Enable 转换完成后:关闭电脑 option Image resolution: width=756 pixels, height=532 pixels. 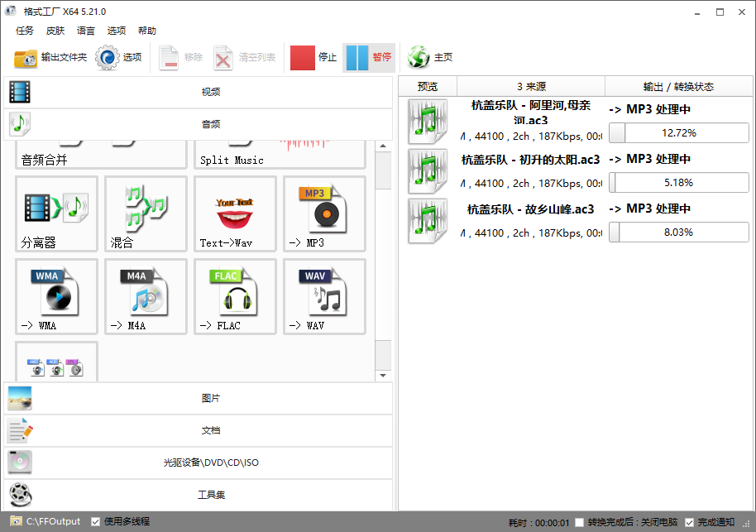580,521
